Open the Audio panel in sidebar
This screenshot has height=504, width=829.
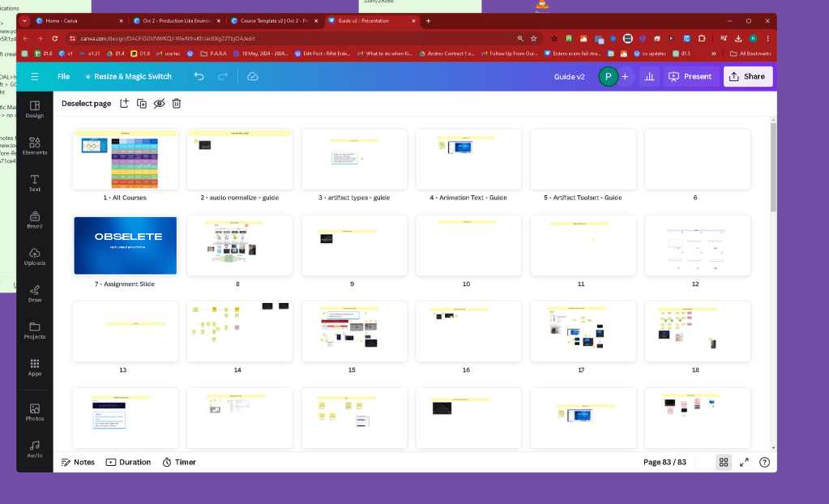tap(35, 450)
